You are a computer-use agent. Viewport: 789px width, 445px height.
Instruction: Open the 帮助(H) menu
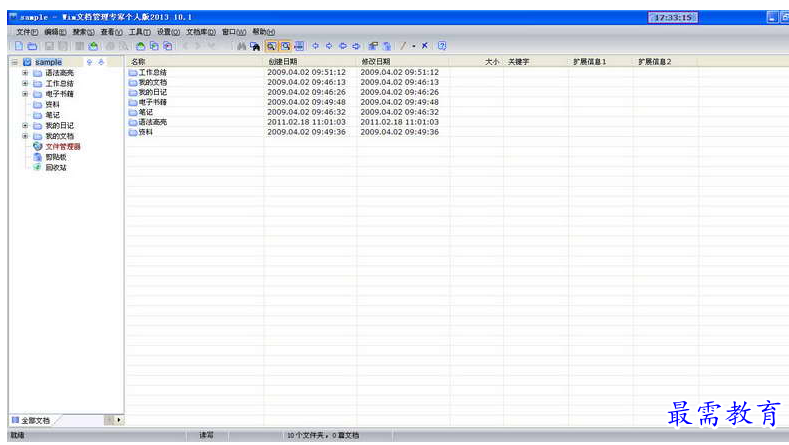point(264,32)
